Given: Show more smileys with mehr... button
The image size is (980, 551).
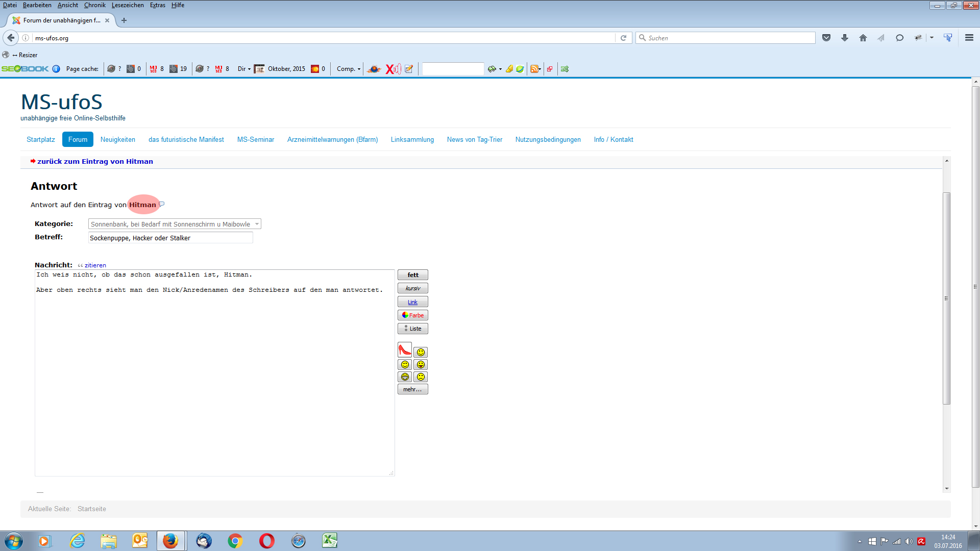Looking at the screenshot, I should 412,389.
